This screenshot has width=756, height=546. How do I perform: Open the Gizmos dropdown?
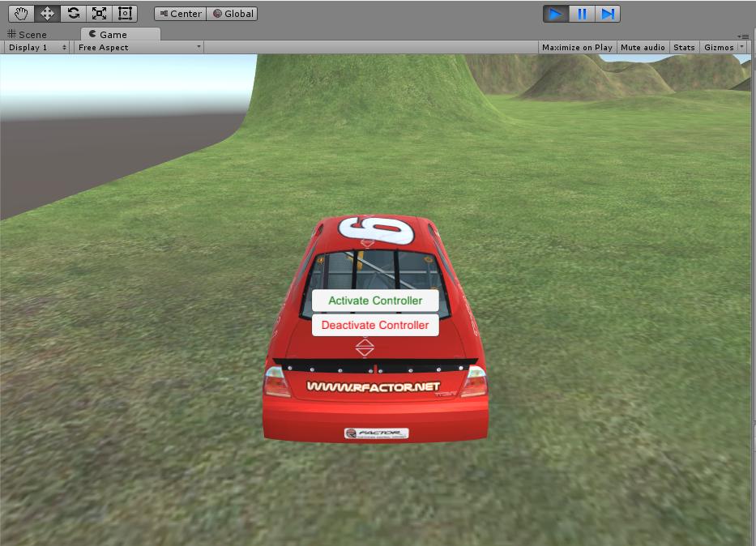[x=720, y=47]
